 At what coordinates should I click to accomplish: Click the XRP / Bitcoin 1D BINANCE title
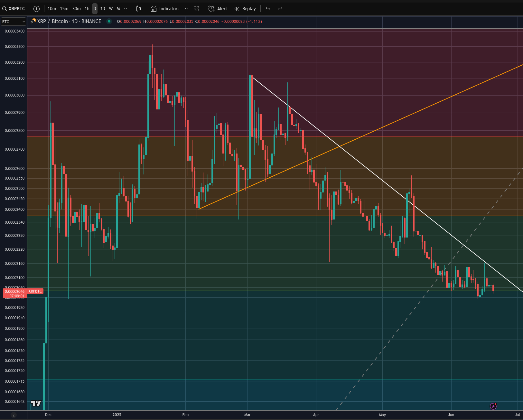pos(69,21)
